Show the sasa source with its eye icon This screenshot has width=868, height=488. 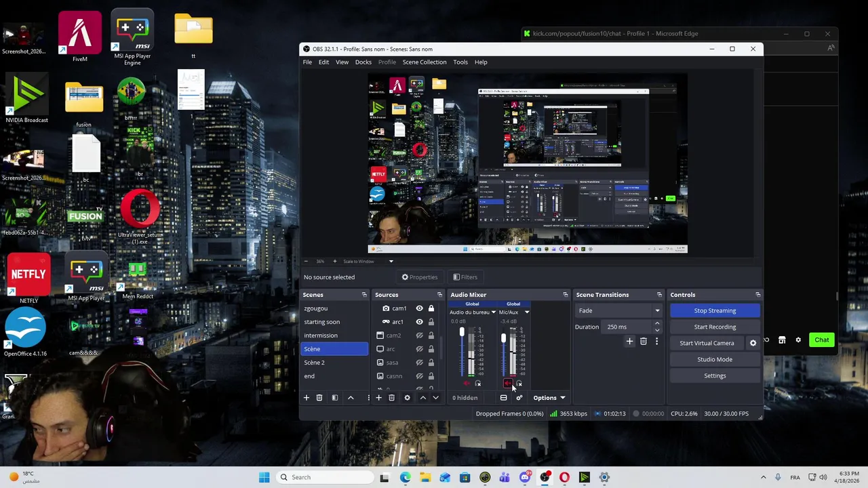point(419,363)
